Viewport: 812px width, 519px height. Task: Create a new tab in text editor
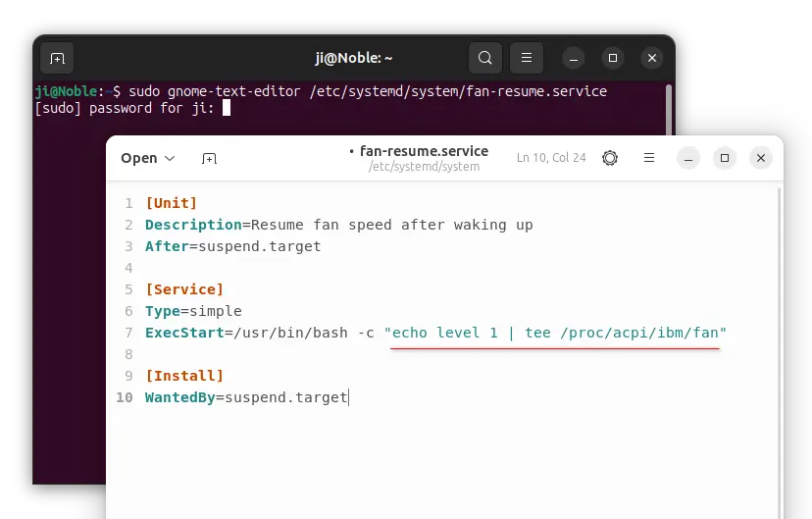point(209,159)
